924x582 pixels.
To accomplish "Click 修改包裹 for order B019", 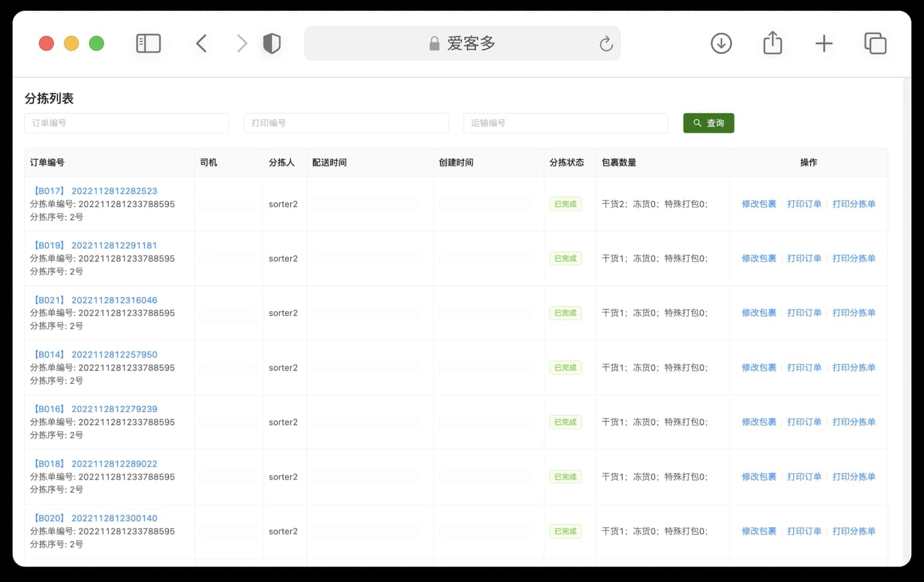I will pos(759,258).
